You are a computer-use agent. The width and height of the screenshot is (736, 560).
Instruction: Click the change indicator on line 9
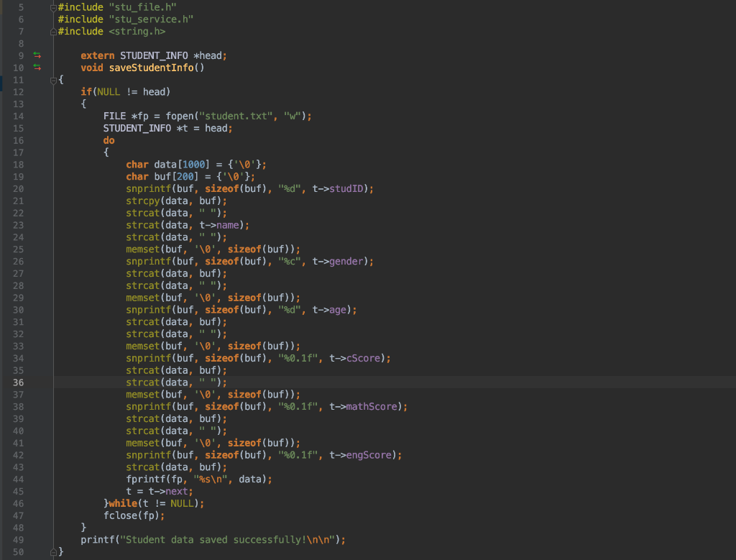pos(36,55)
